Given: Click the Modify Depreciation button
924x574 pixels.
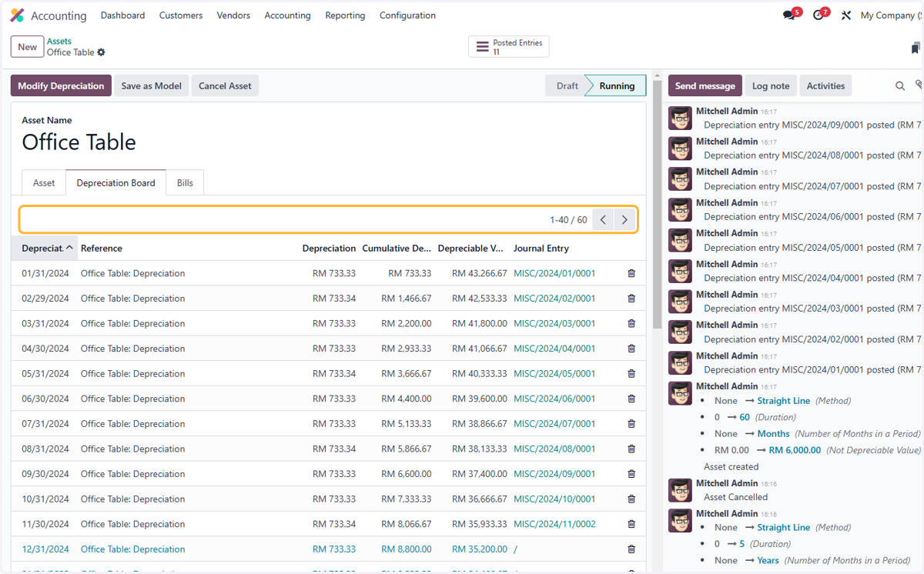Looking at the screenshot, I should point(61,85).
